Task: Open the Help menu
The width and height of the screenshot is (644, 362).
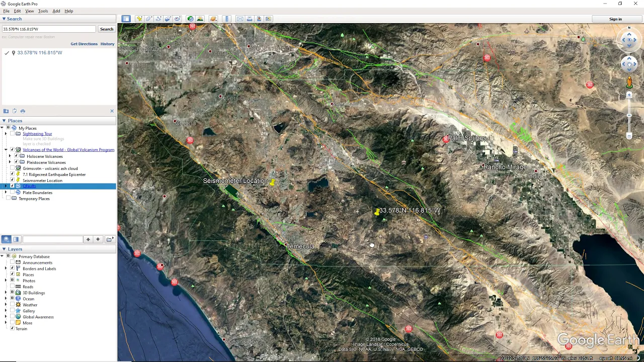Action: 69,11
